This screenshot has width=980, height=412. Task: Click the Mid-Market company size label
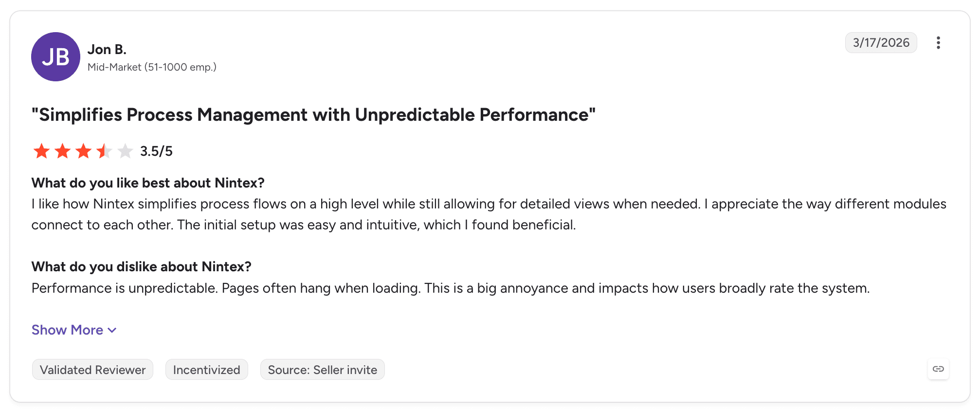coord(152,67)
